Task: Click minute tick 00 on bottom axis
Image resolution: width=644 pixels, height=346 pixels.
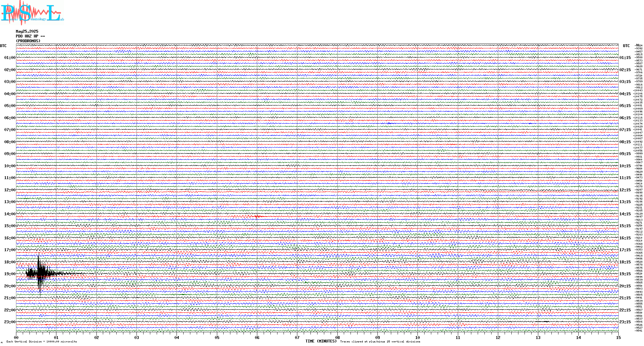Action: pos(16,337)
